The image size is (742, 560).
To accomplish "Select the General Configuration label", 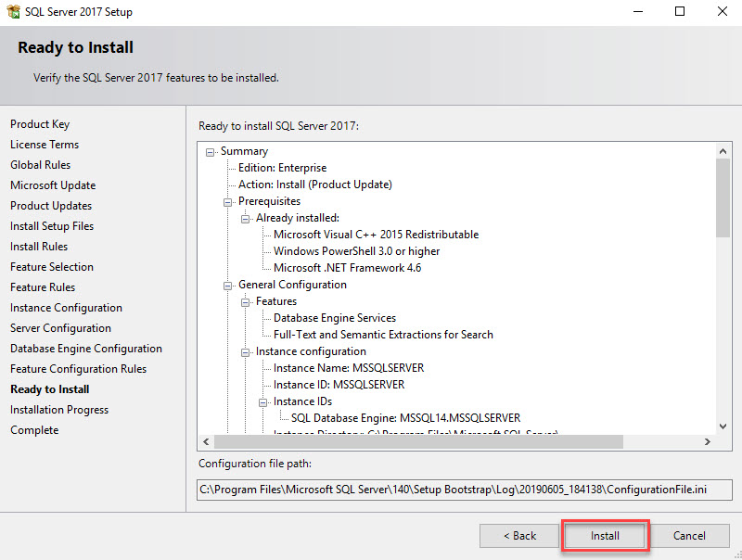I will 292,285.
